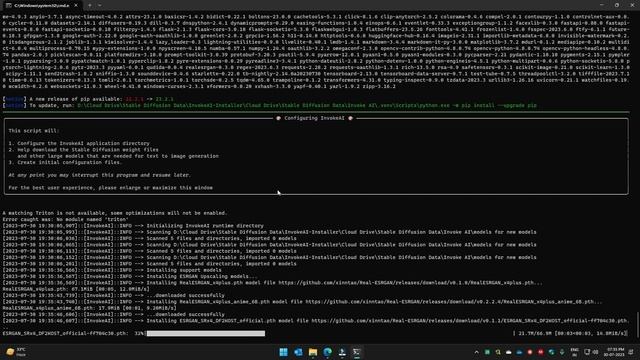Open a new terminal tab
This screenshot has height=360, width=640.
89,6
